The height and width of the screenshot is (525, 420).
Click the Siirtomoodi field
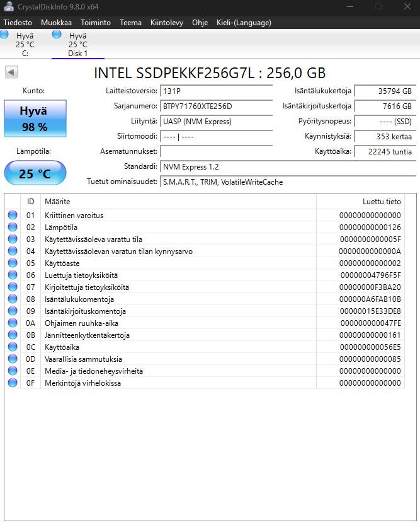[217, 137]
